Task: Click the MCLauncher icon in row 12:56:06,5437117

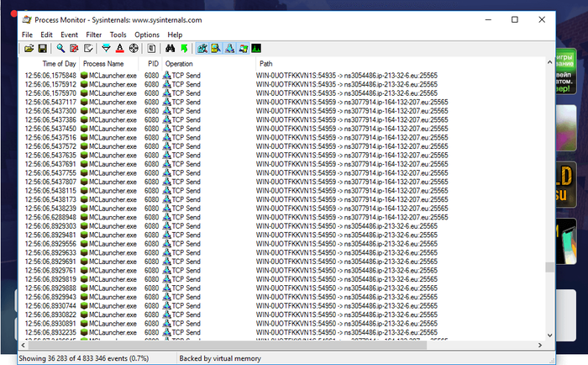Action: tap(84, 102)
